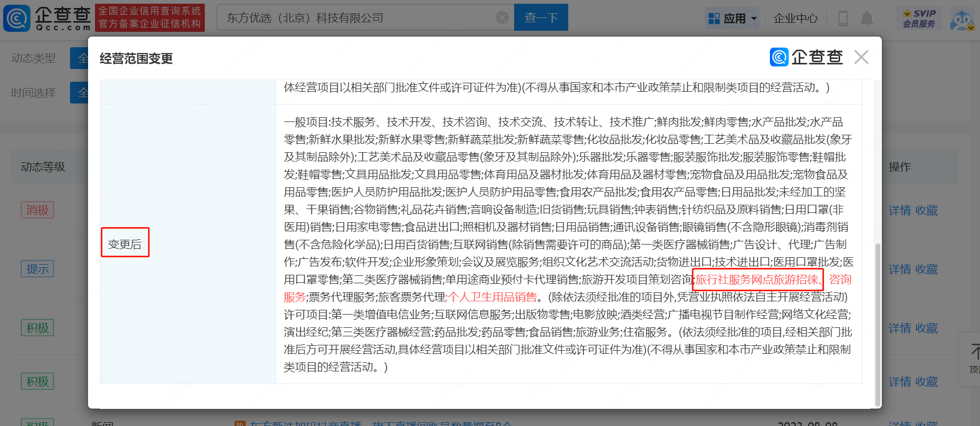Click the 查一下 search button
The image size is (980, 426).
coord(541,18)
